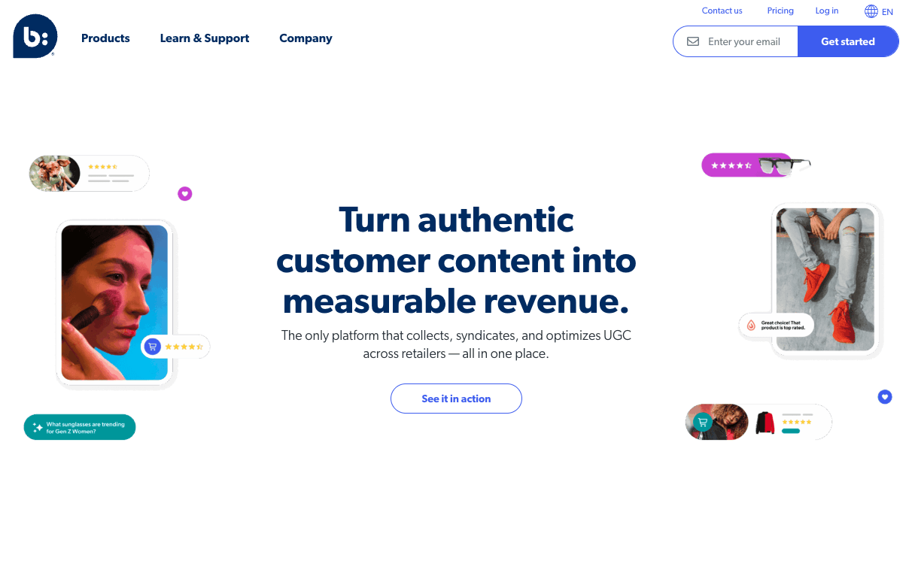This screenshot has width=912, height=588.
Task: Click the teal shopping cart icon on portrait
Action: (703, 422)
